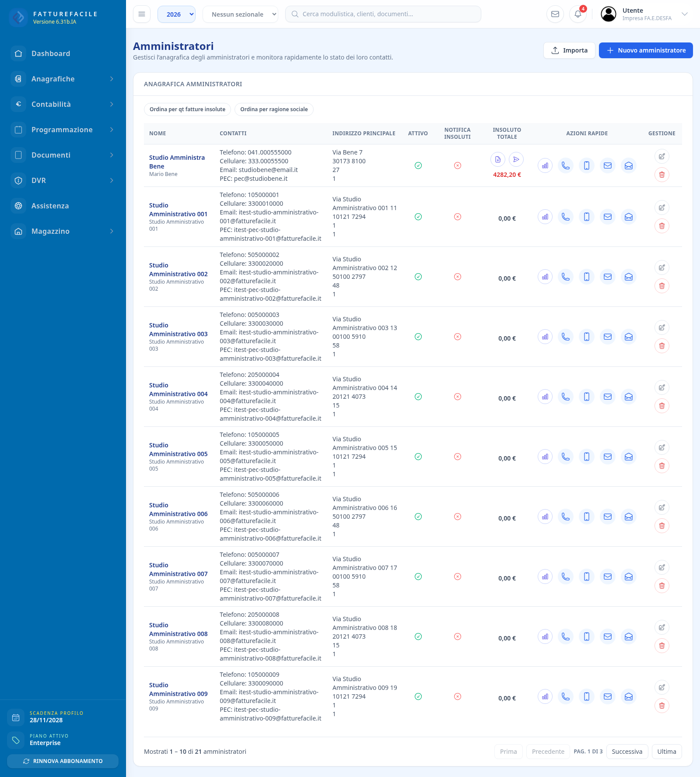The height and width of the screenshot is (777, 700).
Task: Click the hamburger menu icon
Action: 142,14
